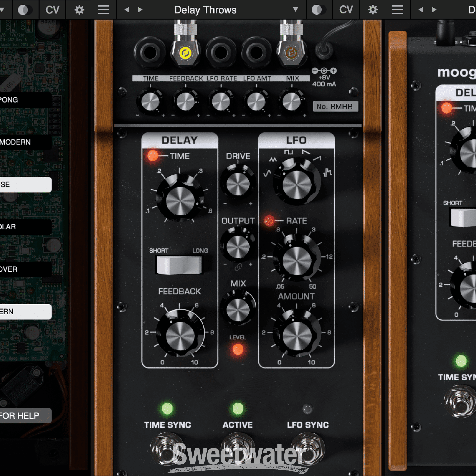Click the red delay TIME LED
Image resolution: width=476 pixels, height=476 pixels.
point(152,156)
